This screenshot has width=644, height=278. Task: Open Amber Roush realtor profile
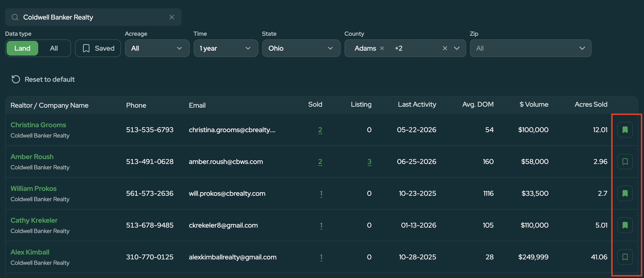(x=32, y=157)
